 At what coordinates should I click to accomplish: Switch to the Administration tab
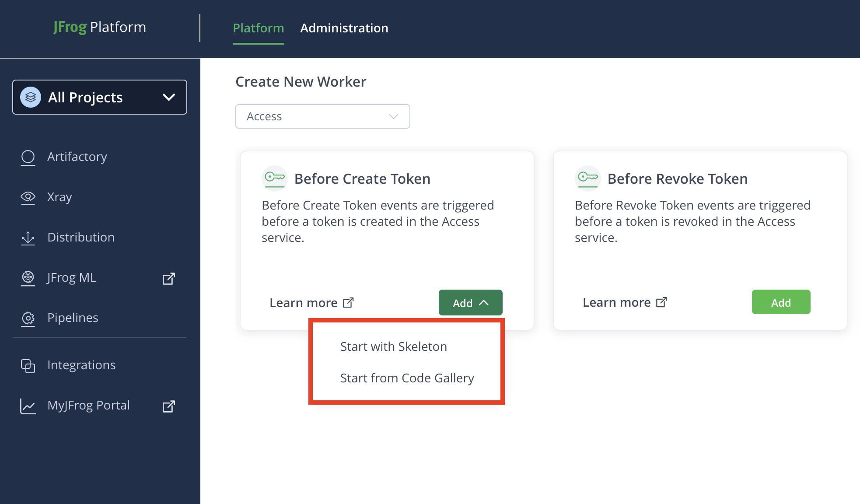pyautogui.click(x=344, y=28)
